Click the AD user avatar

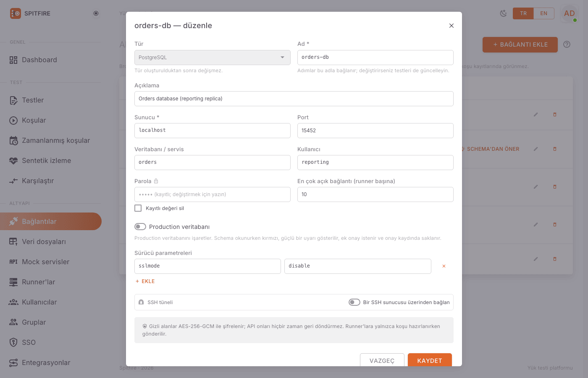(570, 13)
